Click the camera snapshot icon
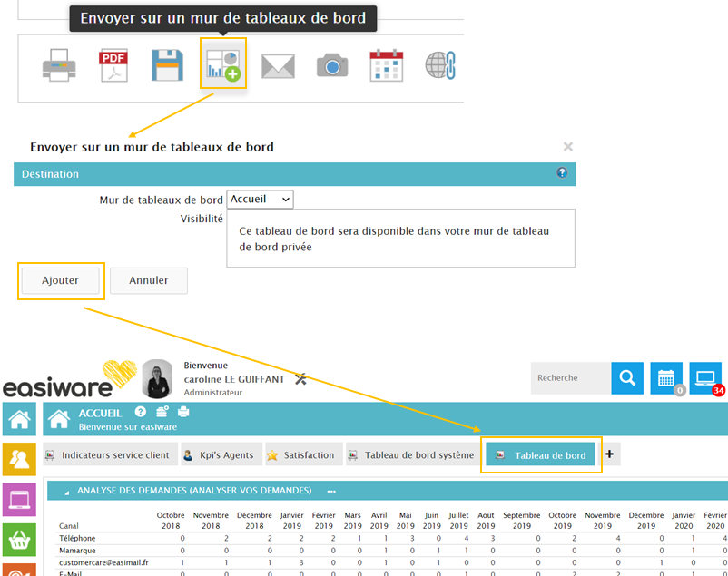 point(332,65)
